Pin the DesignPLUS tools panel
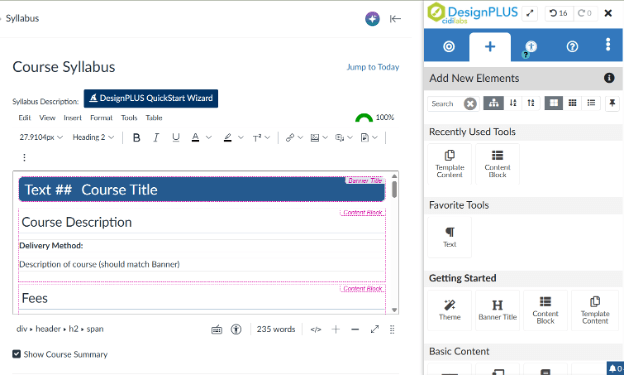Viewport: 624px width, 376px height. [612, 104]
